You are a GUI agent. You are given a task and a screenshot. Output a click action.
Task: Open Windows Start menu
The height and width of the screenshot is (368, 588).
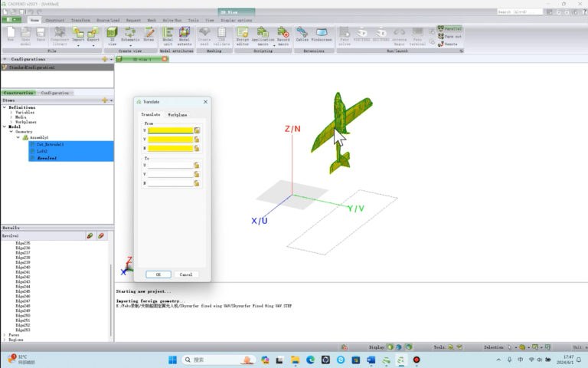coord(172,360)
